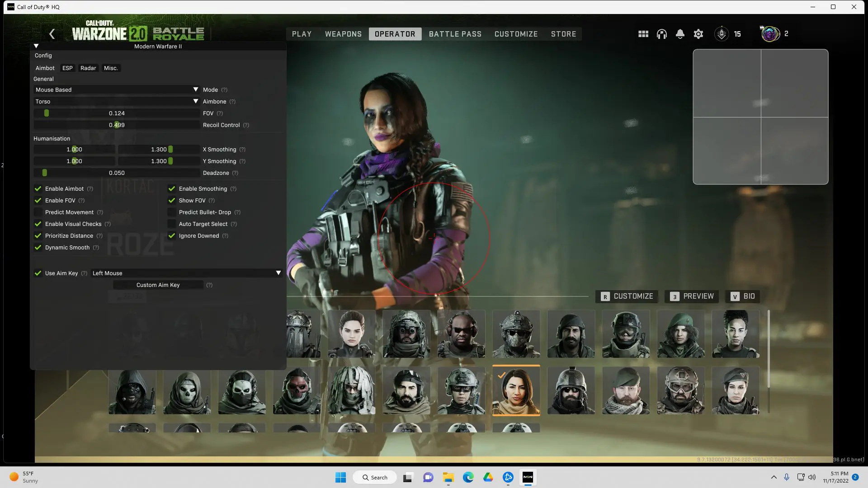Expand the Aimbone dropdown selector

coord(196,101)
